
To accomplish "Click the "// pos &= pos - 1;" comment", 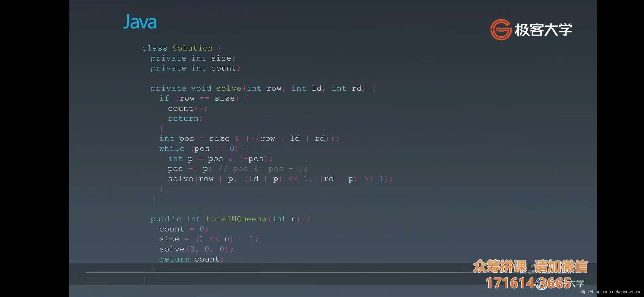I will coord(263,169).
